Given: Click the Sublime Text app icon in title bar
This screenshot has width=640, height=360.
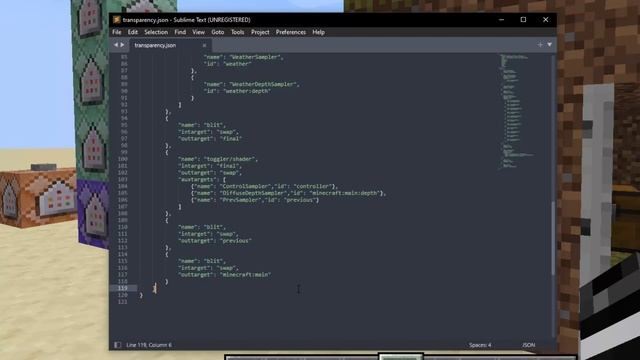Looking at the screenshot, I should point(117,20).
